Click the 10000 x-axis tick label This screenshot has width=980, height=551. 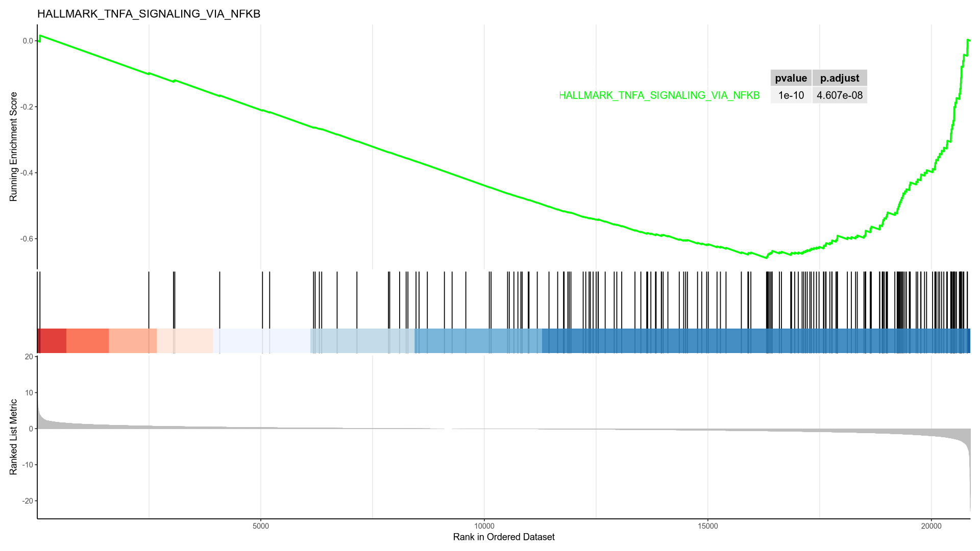[484, 526]
